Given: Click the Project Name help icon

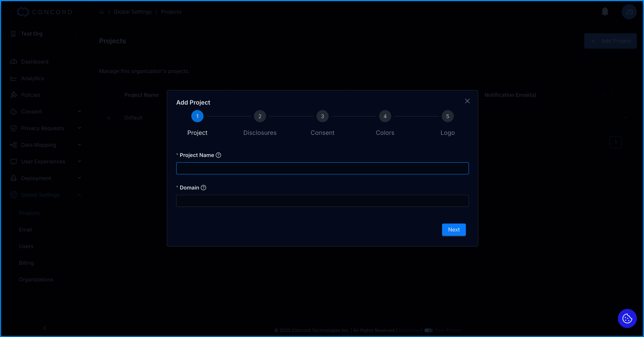Looking at the screenshot, I should pos(218,155).
